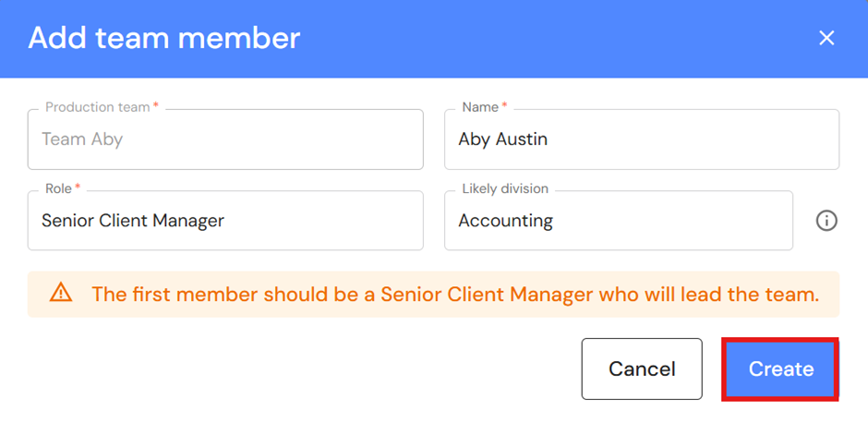Click the Add team member title

(164, 38)
